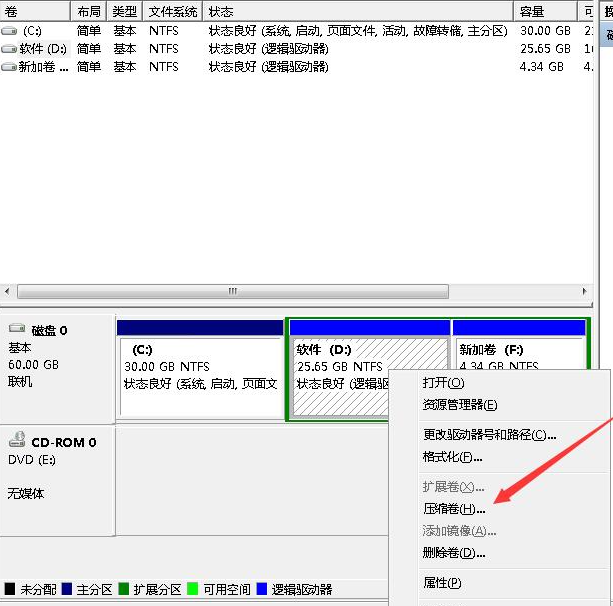Sort by the 状态 column header
The height and width of the screenshot is (606, 613).
coord(358,11)
